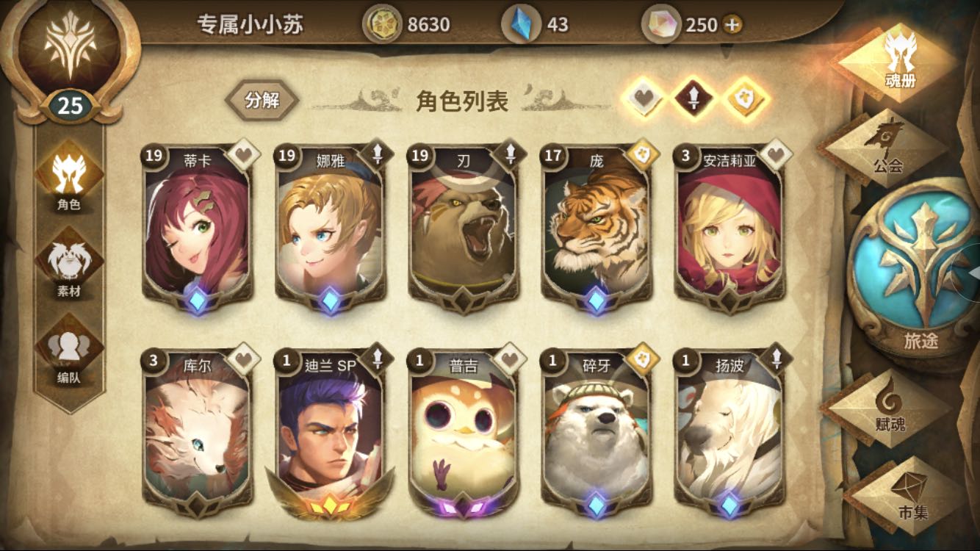This screenshot has height=551, width=980.
Task: Expand the side arrow at right edge
Action: (x=970, y=272)
